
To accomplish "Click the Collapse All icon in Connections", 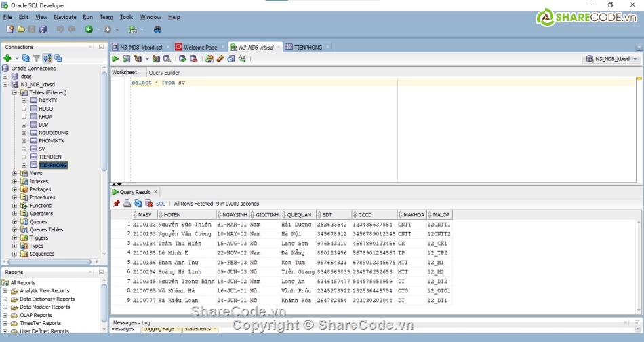I will click(58, 58).
